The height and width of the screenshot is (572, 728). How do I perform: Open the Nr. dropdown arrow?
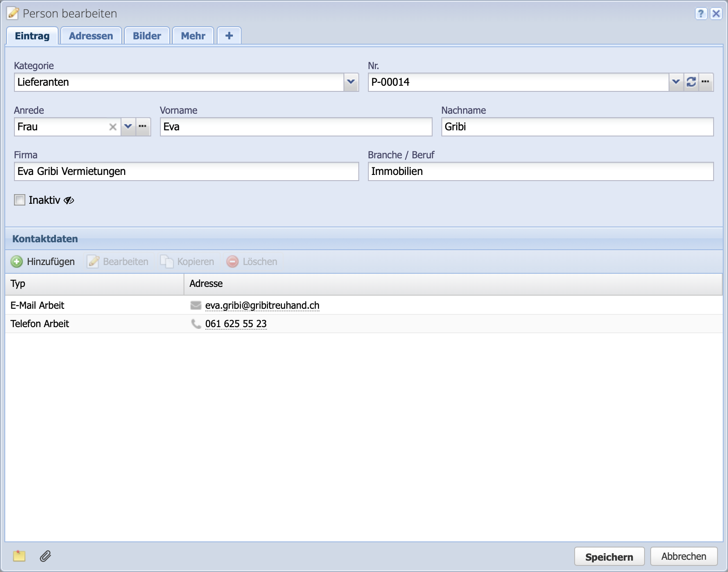[676, 82]
